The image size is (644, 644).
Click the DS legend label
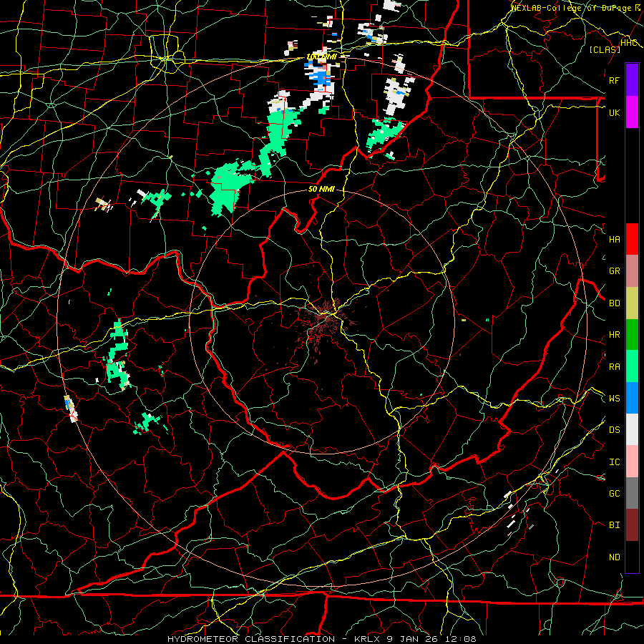point(615,430)
